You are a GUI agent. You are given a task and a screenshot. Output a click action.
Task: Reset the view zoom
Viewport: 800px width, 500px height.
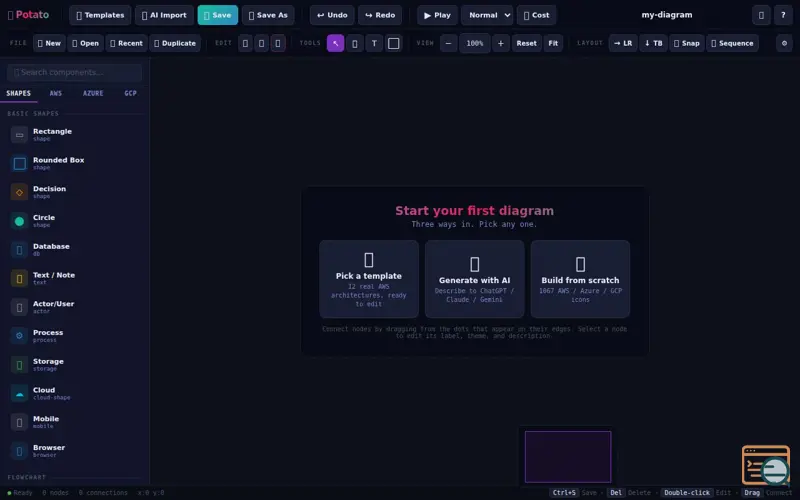(527, 43)
